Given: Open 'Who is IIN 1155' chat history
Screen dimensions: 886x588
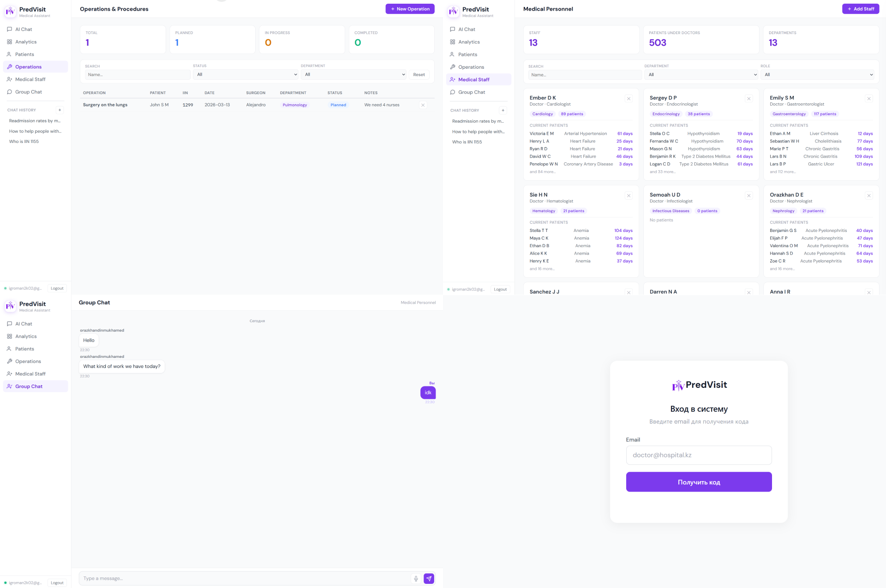Looking at the screenshot, I should click(x=24, y=142).
